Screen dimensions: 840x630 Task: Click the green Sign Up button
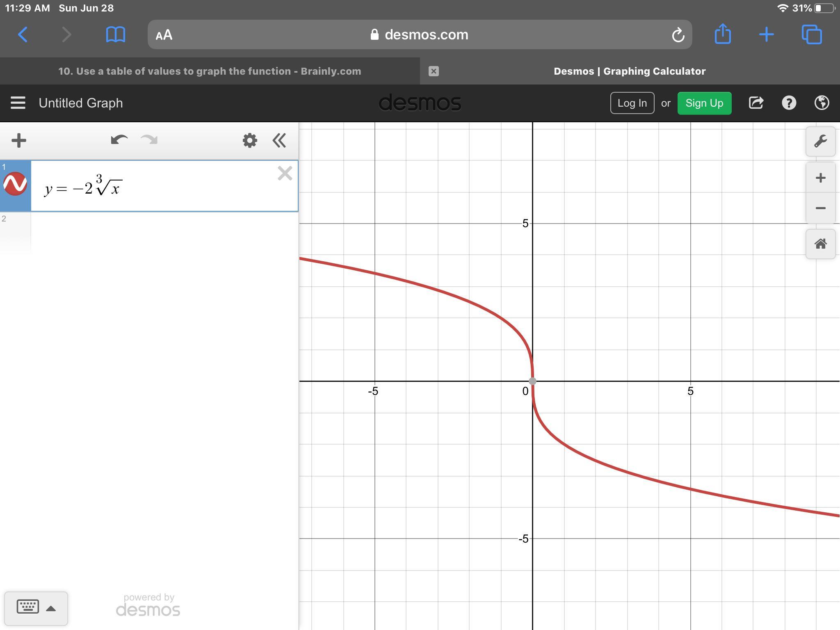point(704,103)
